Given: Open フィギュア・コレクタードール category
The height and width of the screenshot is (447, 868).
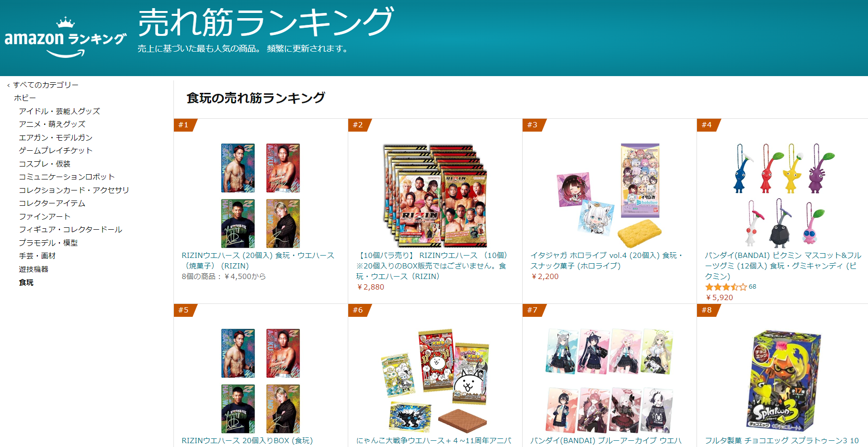Looking at the screenshot, I should click(70, 229).
